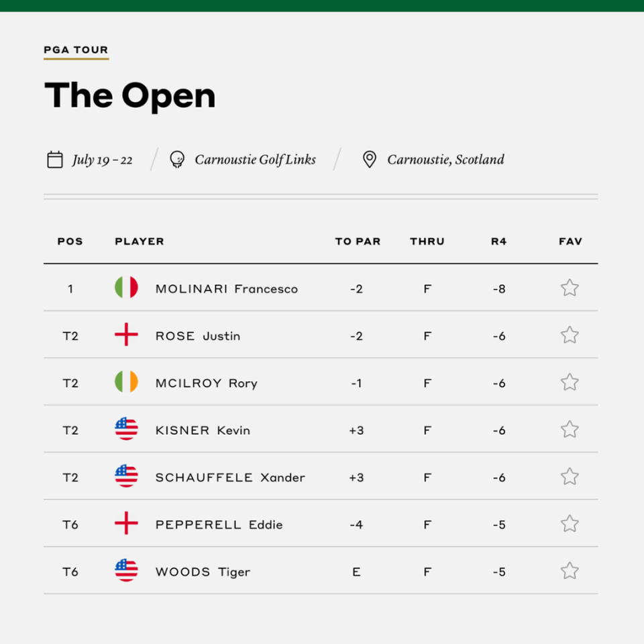Image resolution: width=644 pixels, height=644 pixels.
Task: Sort by the TO PAR column header
Action: pyautogui.click(x=358, y=241)
